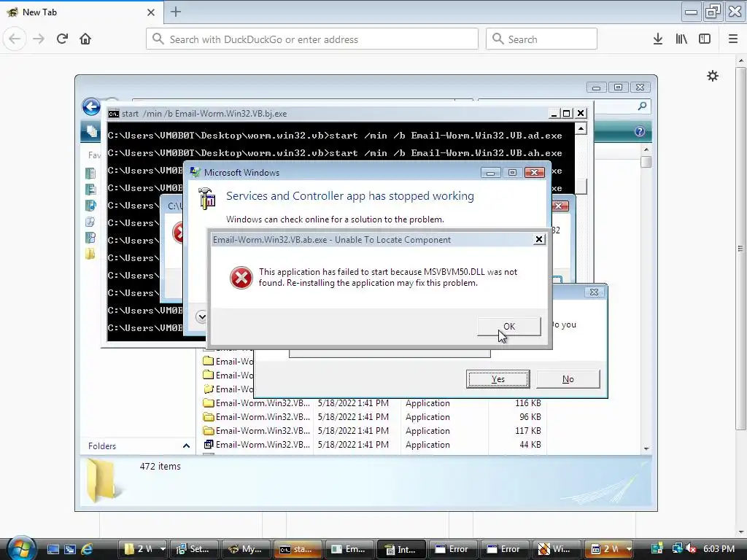The width and height of the screenshot is (747, 560).
Task: Click the muted volume tray icon
Action: pos(690,549)
